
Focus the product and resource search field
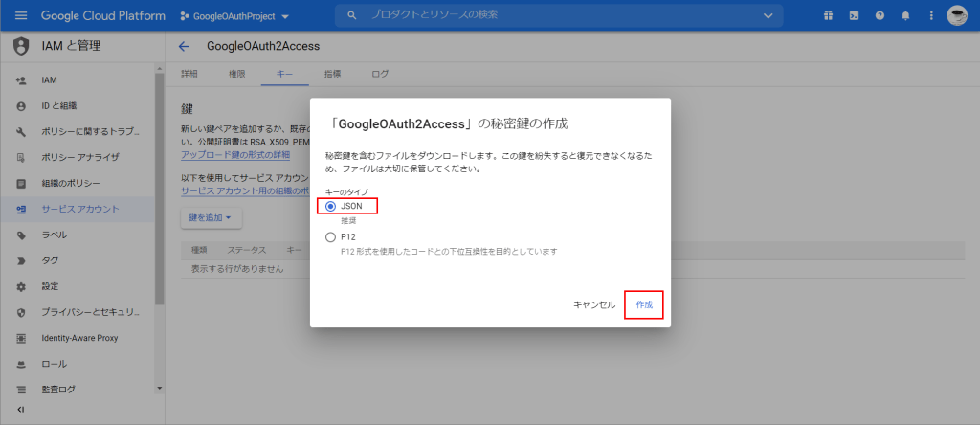tap(559, 15)
